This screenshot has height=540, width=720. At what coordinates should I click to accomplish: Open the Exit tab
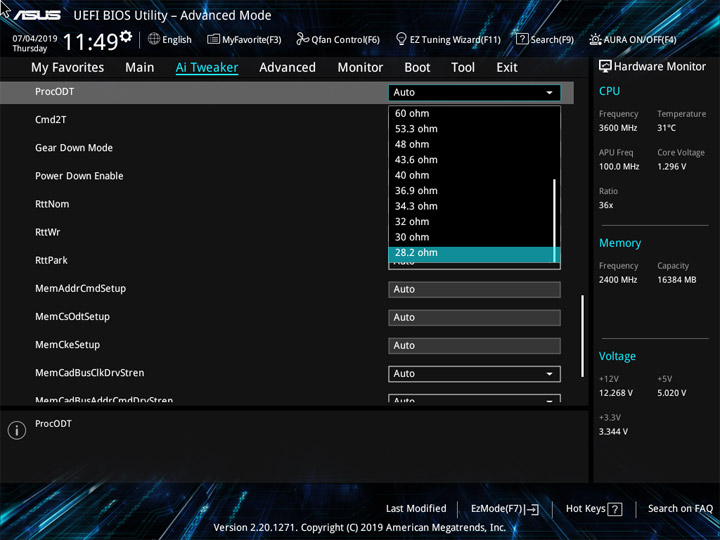pyautogui.click(x=507, y=68)
